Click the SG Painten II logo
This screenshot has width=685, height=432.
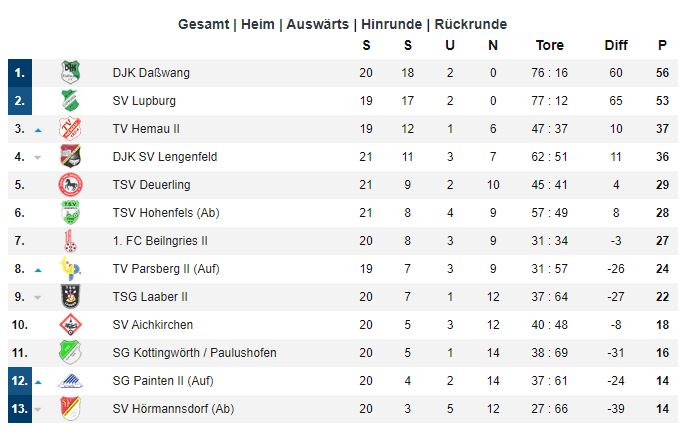[x=70, y=381]
